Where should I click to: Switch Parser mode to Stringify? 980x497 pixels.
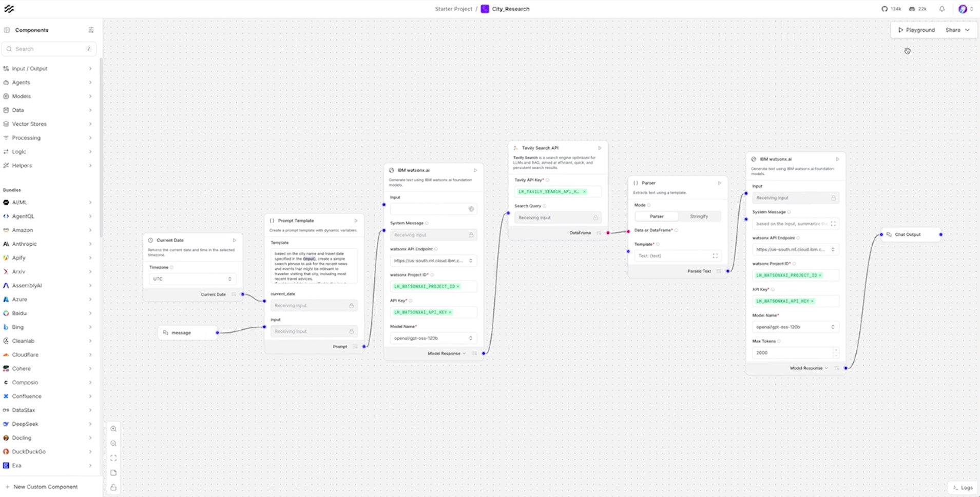click(x=699, y=216)
